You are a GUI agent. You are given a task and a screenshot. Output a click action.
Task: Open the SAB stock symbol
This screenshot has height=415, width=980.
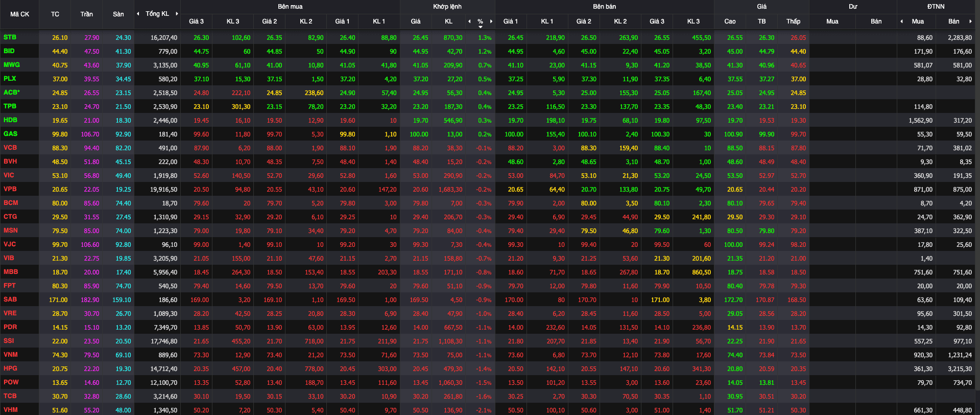click(x=10, y=299)
